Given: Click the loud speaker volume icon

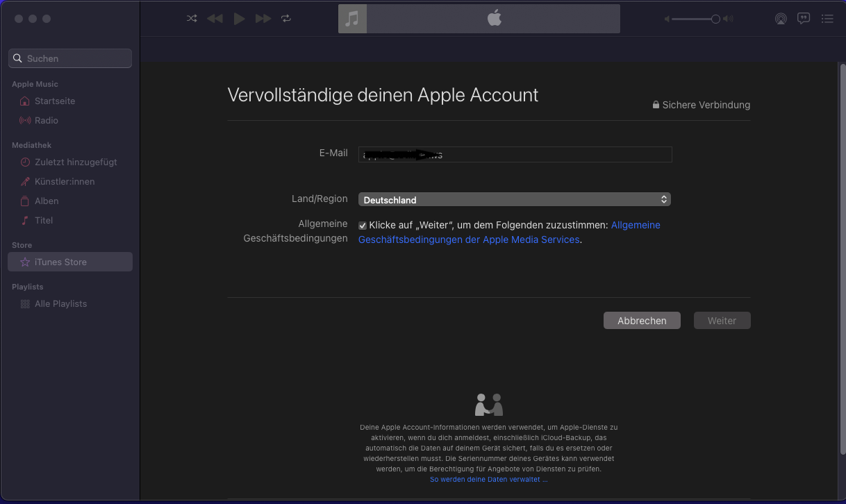Looking at the screenshot, I should [x=728, y=19].
